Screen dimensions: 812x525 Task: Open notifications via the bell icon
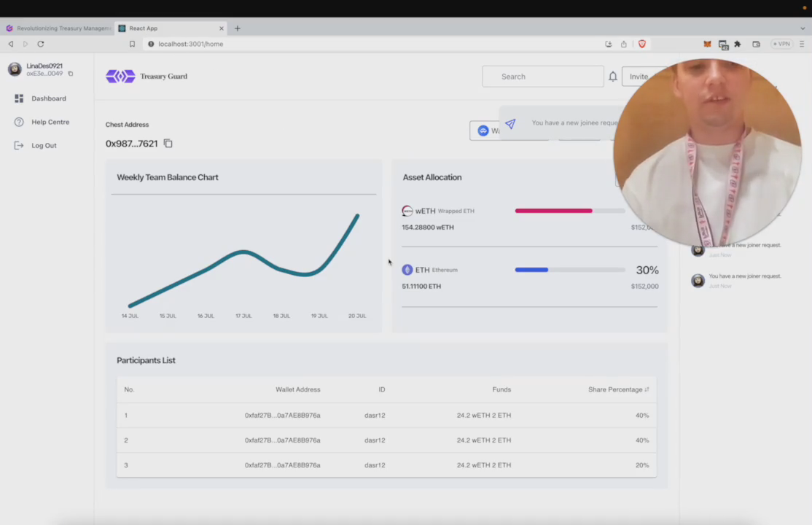point(612,77)
